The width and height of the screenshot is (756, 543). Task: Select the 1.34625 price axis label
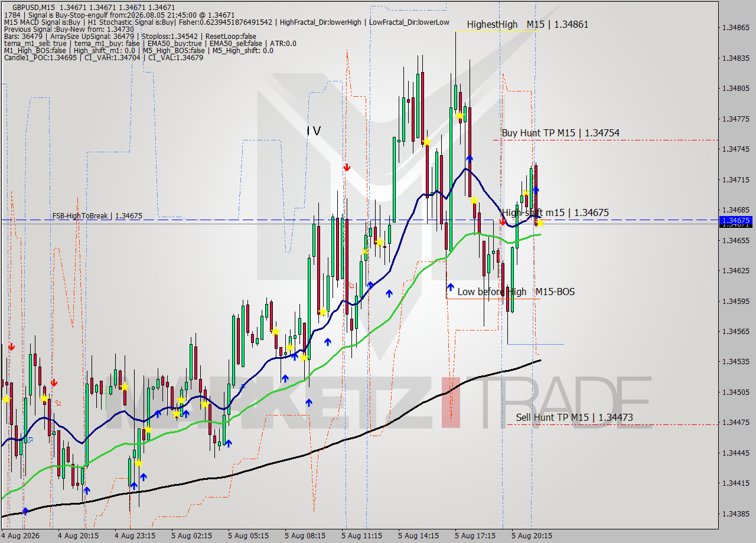(735, 270)
